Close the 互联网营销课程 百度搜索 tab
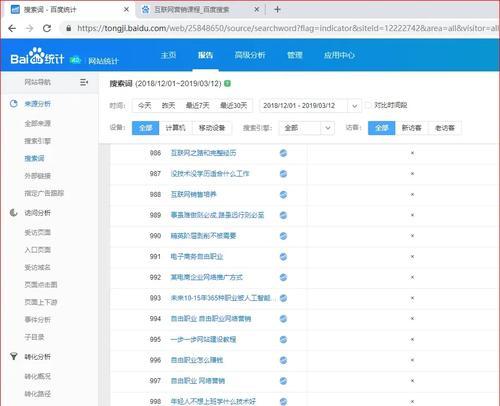500x406 pixels. 257,10
